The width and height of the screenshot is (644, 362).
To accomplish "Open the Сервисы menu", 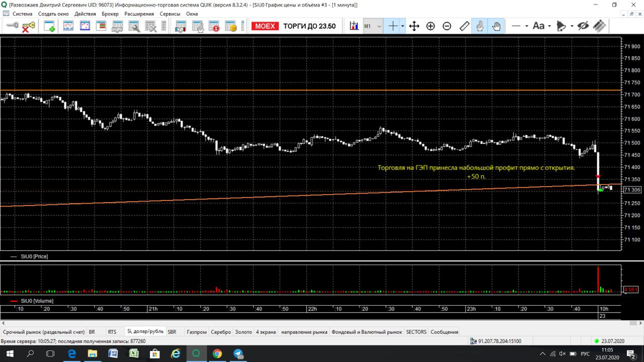I will (170, 14).
